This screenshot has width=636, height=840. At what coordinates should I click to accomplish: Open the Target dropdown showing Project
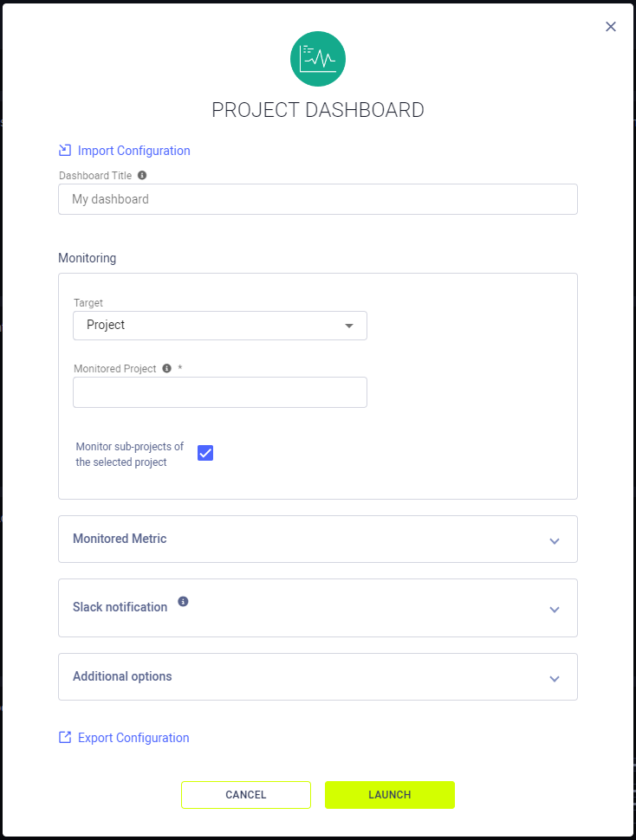tap(219, 326)
